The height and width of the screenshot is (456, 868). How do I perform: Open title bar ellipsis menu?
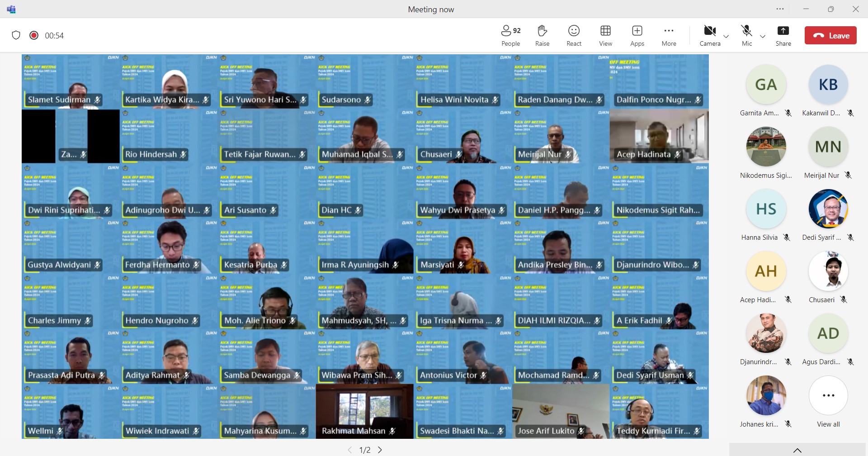click(x=780, y=9)
